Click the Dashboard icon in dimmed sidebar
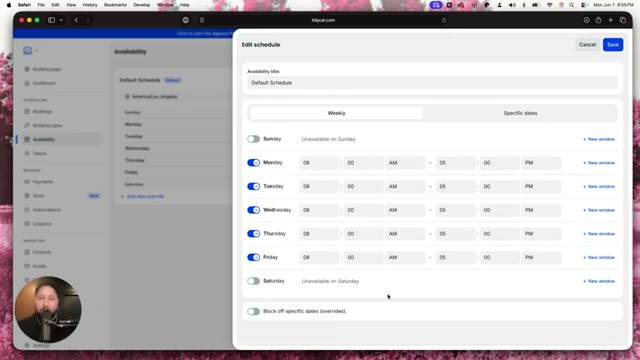The image size is (640, 360). coord(27,83)
